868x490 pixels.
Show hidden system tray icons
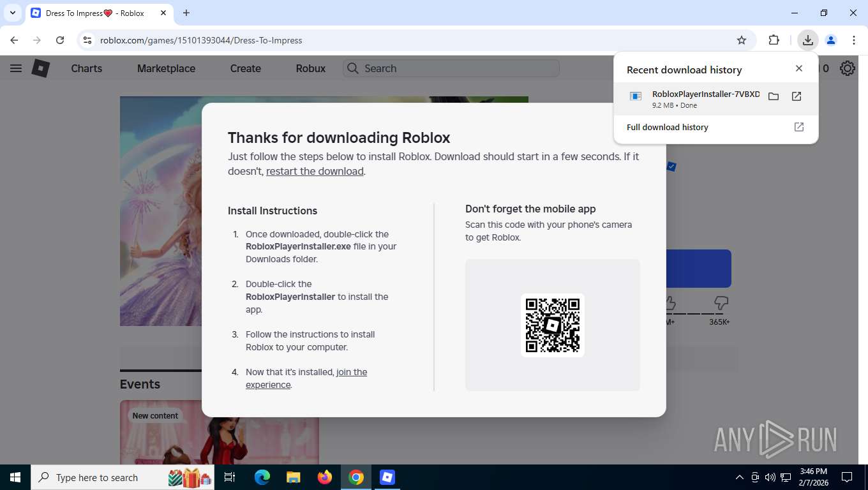(x=740, y=477)
